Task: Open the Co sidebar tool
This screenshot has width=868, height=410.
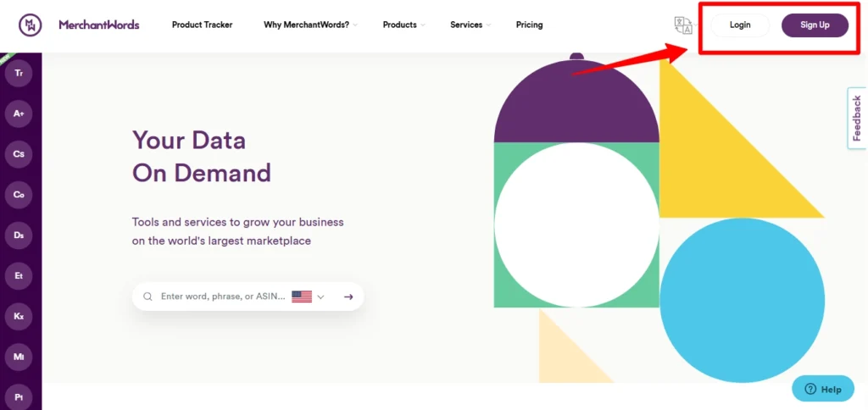Action: [19, 195]
